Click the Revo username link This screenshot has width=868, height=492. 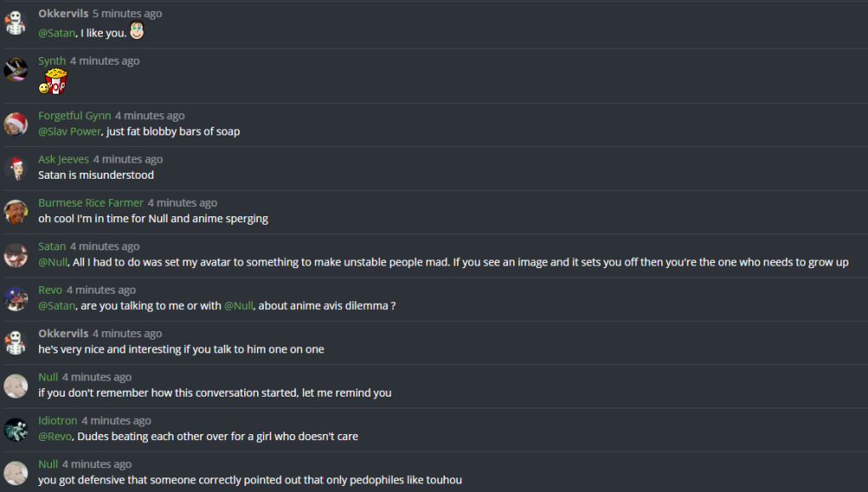50,290
